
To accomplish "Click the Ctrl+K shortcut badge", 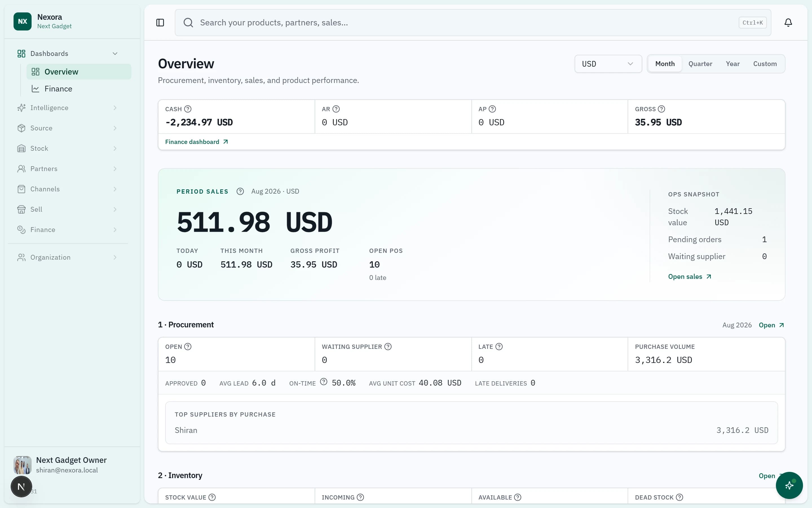I will pos(753,23).
